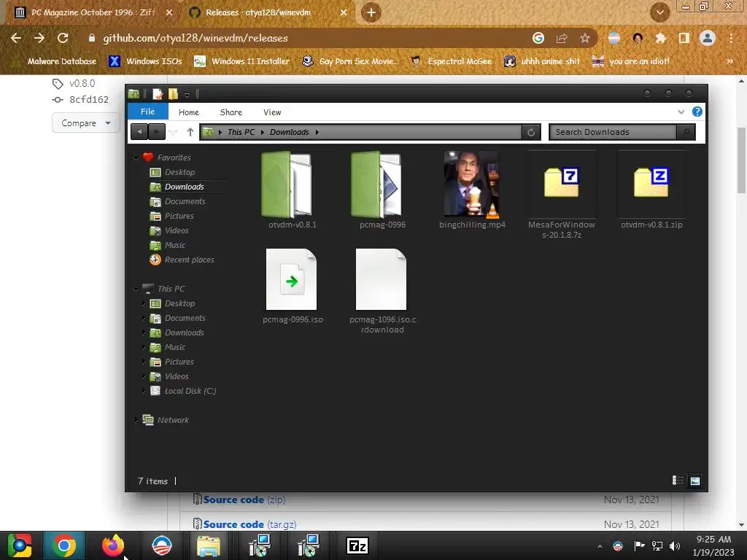Screen dimensions: 747x560
Task: Go forward in Explorer navigation
Action: point(157,132)
